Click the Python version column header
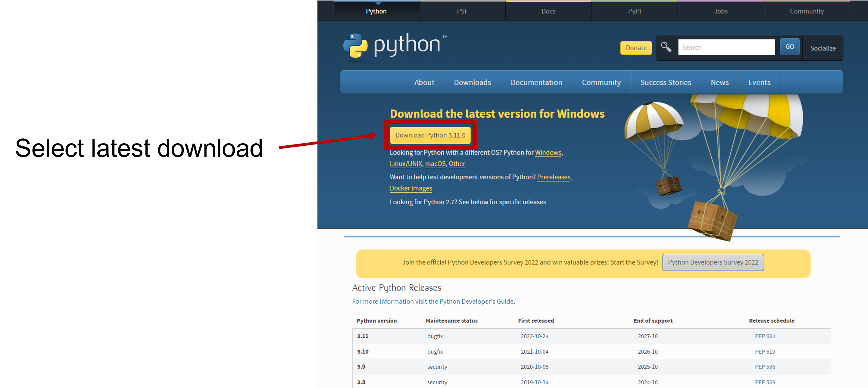The width and height of the screenshot is (868, 388). [376, 321]
